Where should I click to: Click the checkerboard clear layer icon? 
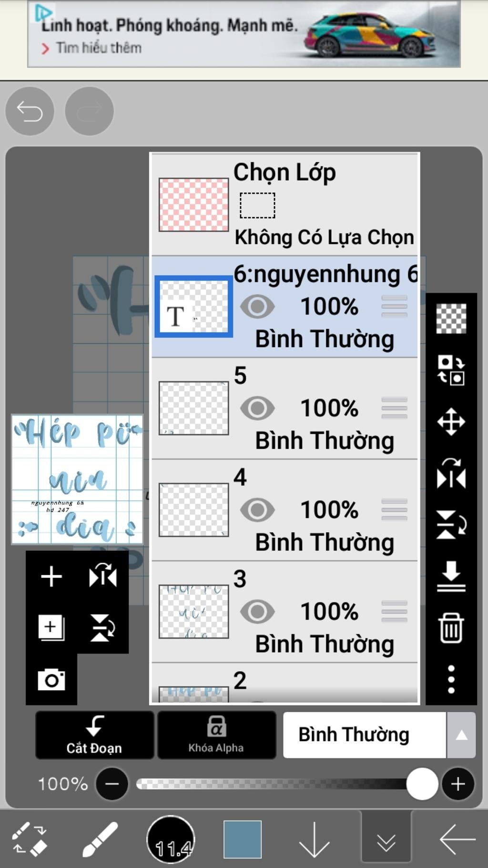click(x=451, y=319)
